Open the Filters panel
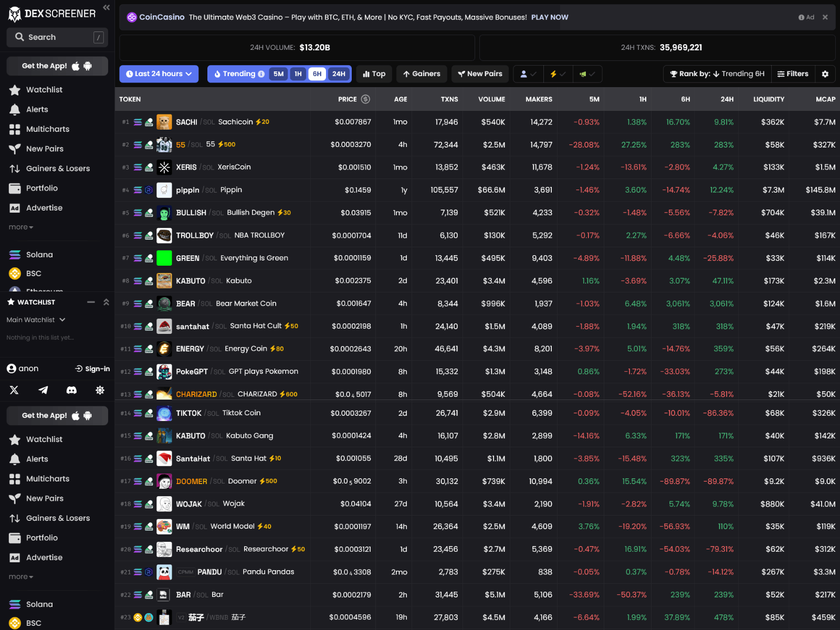Viewport: 840px width, 630px height. coord(793,74)
